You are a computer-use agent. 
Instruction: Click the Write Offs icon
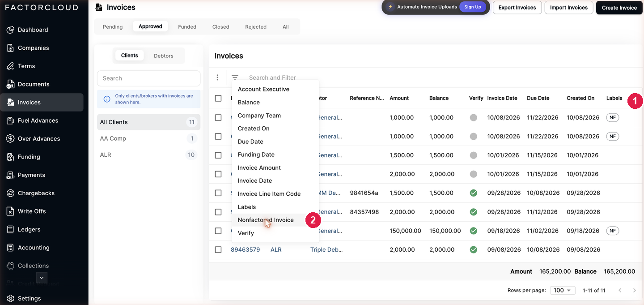coord(10,211)
